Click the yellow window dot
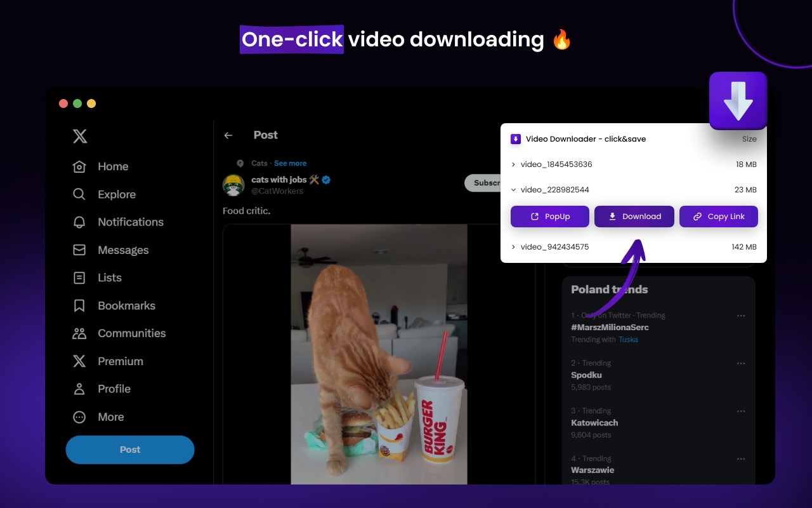 pyautogui.click(x=91, y=104)
